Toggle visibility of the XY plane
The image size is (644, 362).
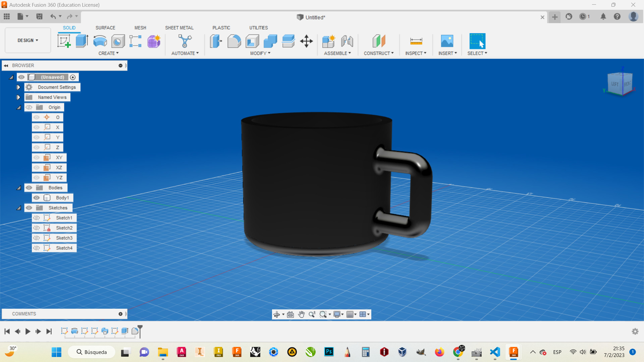(37, 158)
